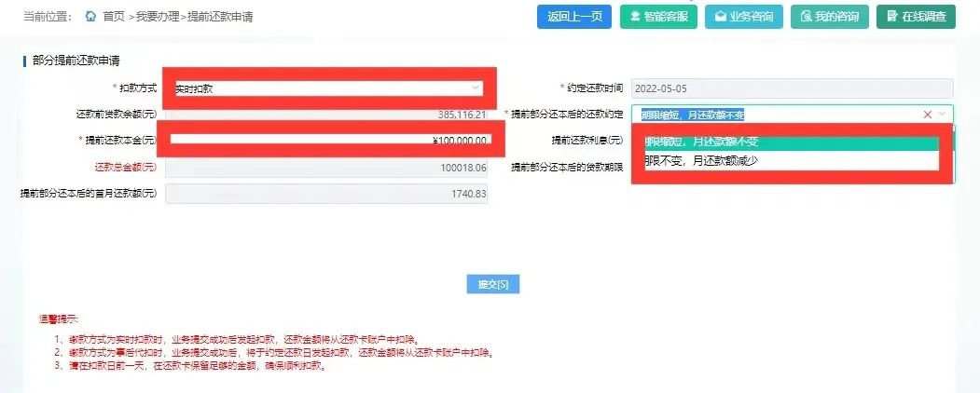The height and width of the screenshot is (393, 980).
Task: Click the 业务咨询 envelope icon
Action: pos(720,17)
